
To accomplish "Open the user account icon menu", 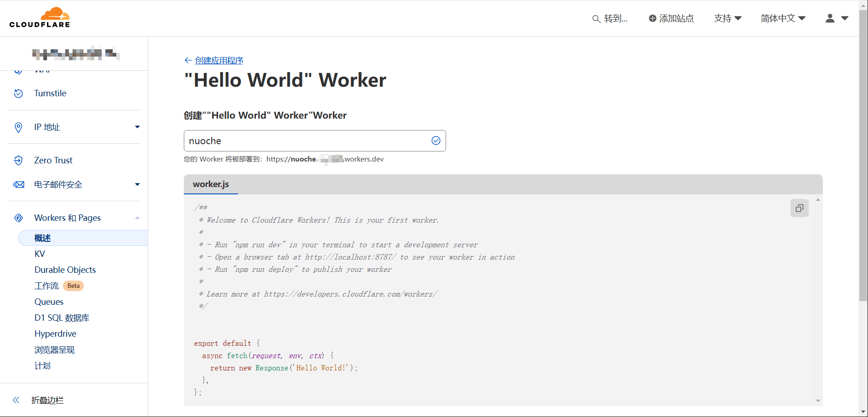I will click(830, 18).
